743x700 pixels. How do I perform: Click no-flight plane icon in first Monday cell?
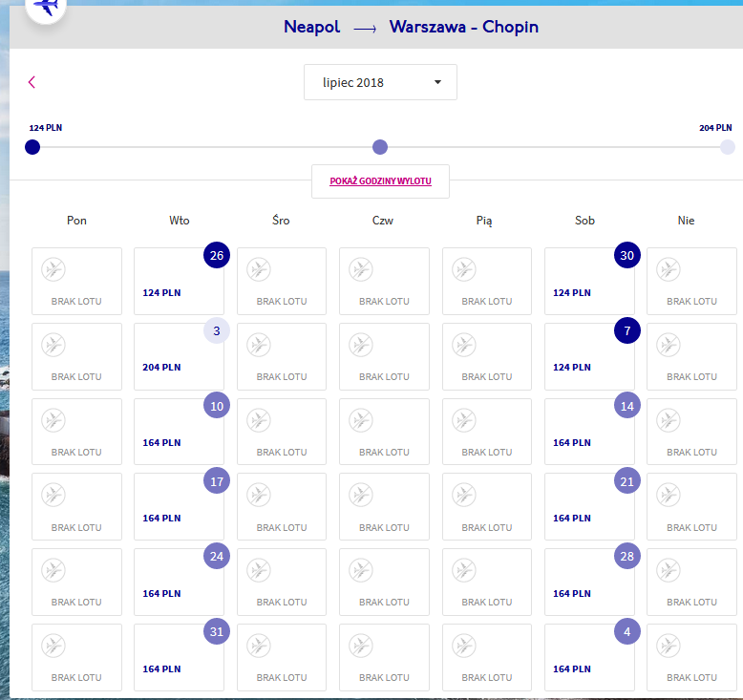(x=53, y=269)
